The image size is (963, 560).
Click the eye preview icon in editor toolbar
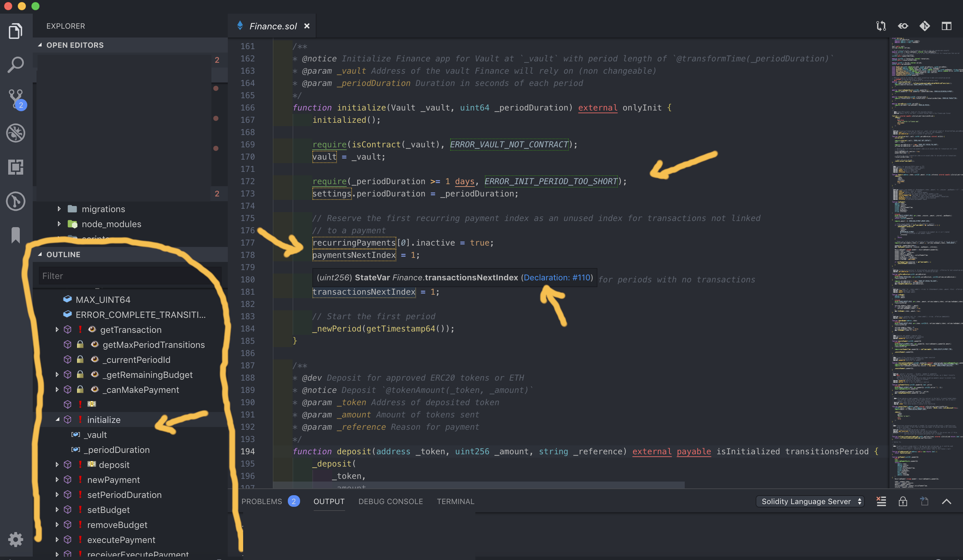[x=903, y=26]
